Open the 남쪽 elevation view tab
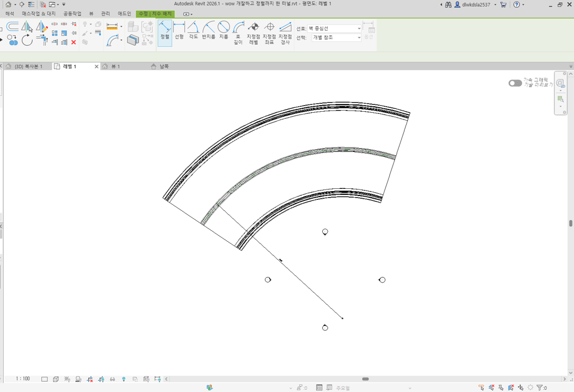The width and height of the screenshot is (574, 392). click(164, 66)
